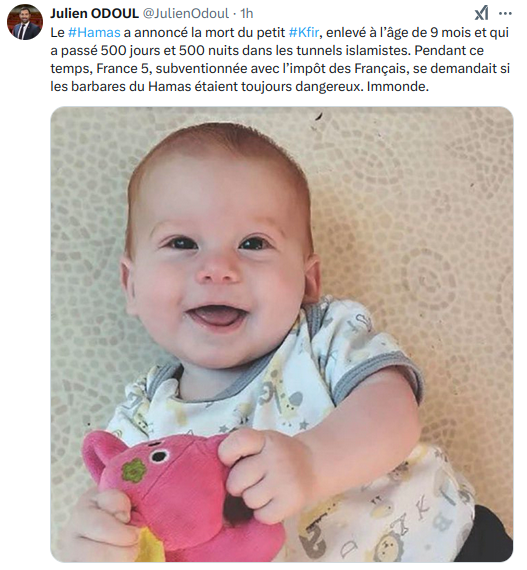Click the baby's face in the image
Image resolution: width=527 pixels, height=570 pixels.
coord(218,254)
